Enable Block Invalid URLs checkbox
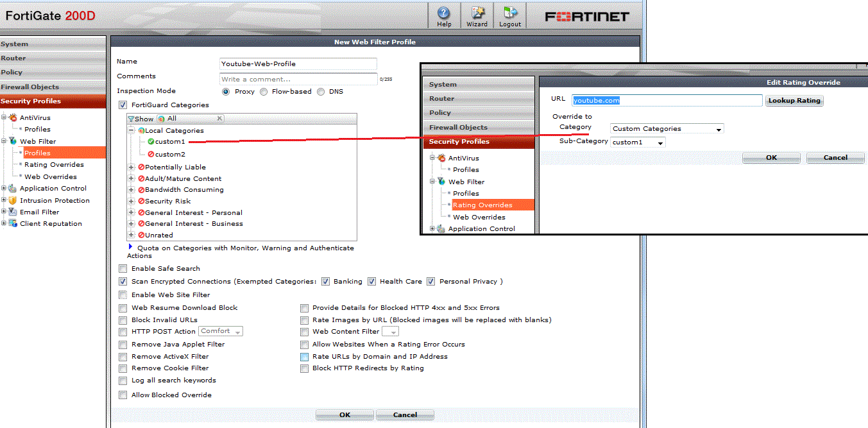The width and height of the screenshot is (868, 428). [123, 320]
